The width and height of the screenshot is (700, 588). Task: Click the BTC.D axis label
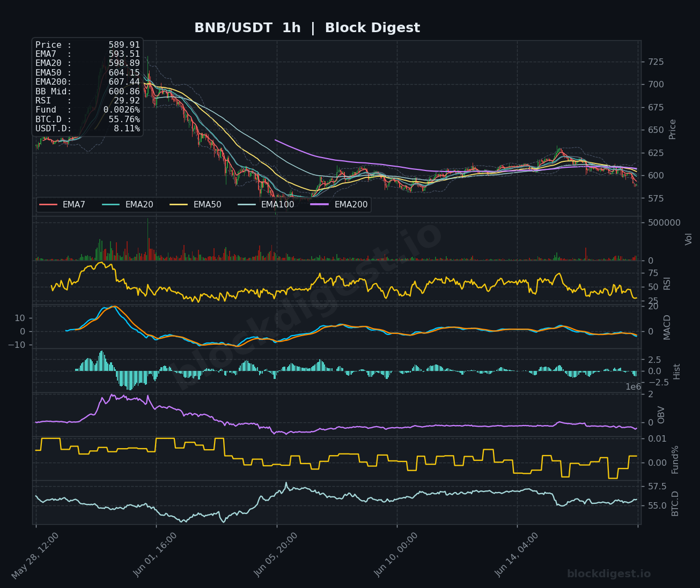click(675, 504)
